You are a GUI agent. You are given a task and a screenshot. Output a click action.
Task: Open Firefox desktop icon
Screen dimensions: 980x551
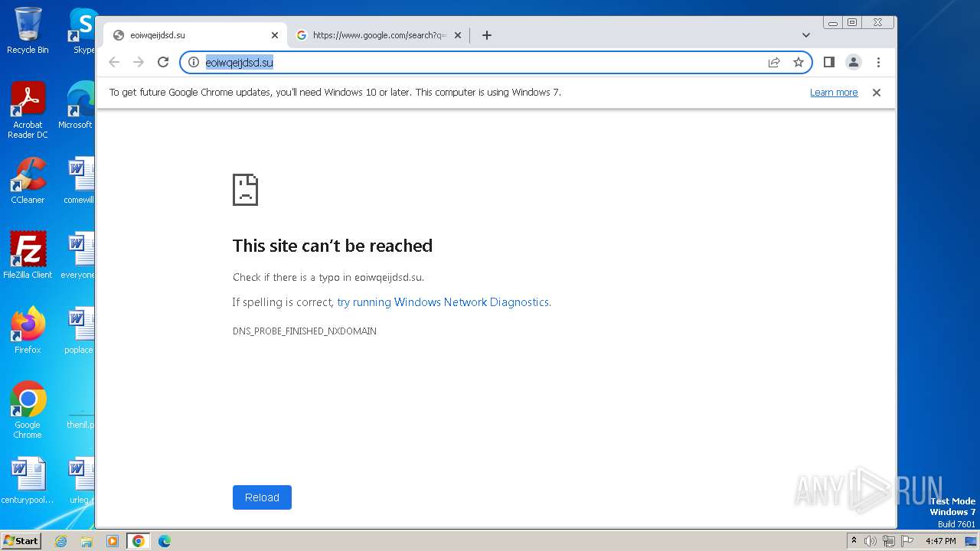pyautogui.click(x=28, y=331)
